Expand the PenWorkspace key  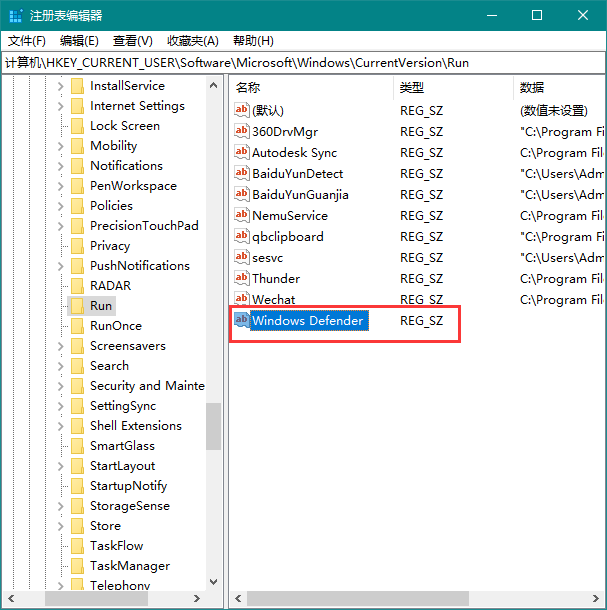click(x=60, y=186)
